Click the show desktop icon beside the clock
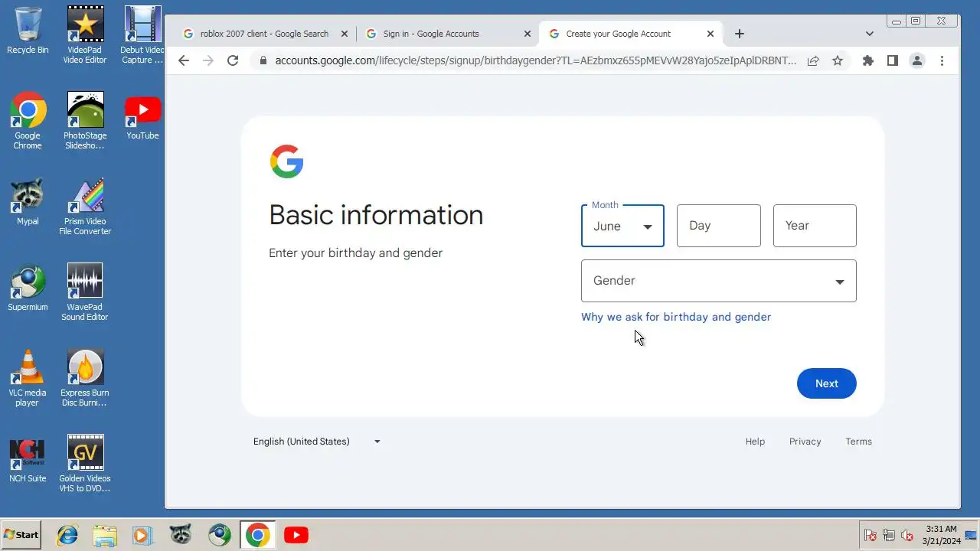 coord(971,536)
